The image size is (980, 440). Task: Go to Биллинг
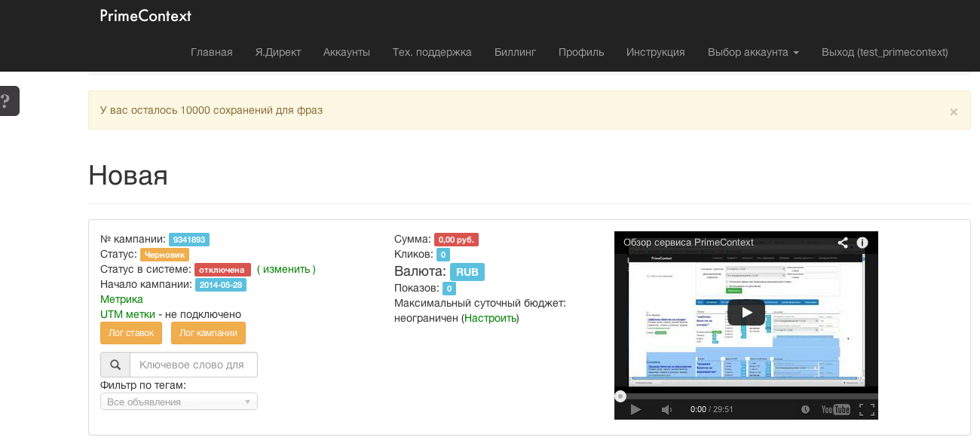pyautogui.click(x=515, y=52)
